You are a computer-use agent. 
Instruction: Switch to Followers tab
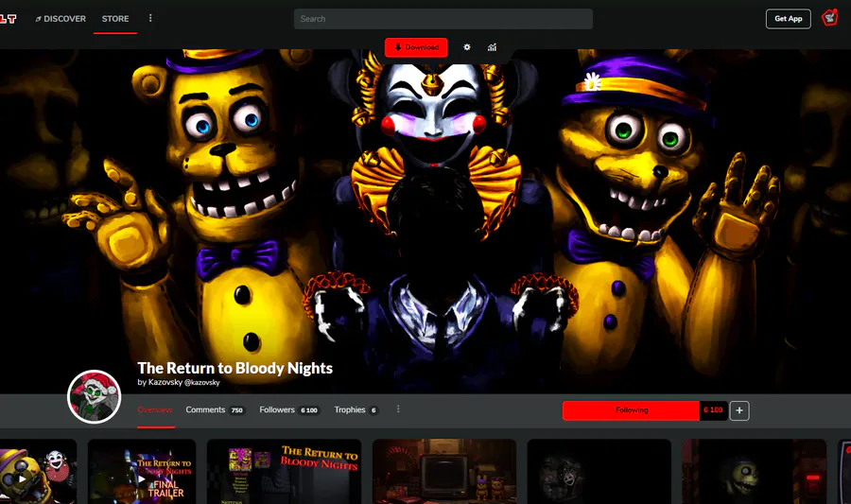[289, 410]
